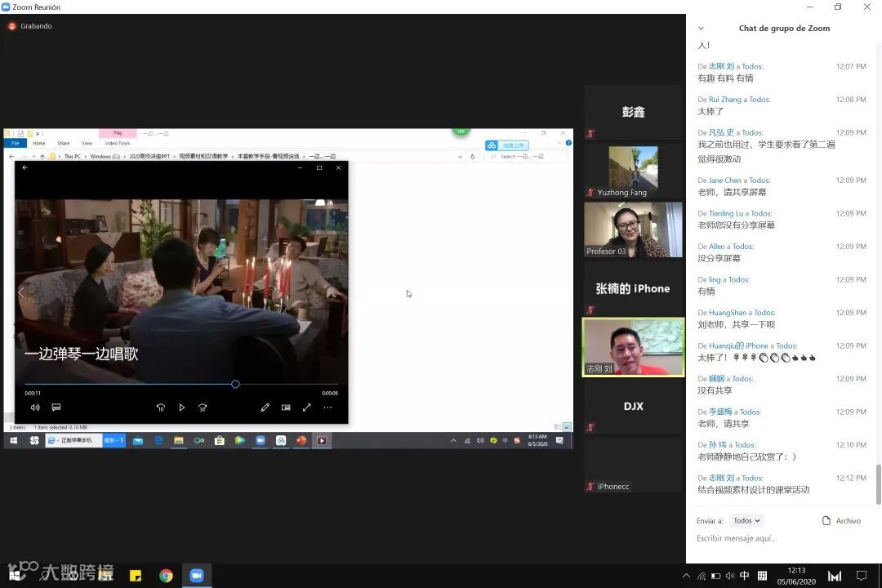Collapse the Zoom chat panel chevron

point(701,28)
